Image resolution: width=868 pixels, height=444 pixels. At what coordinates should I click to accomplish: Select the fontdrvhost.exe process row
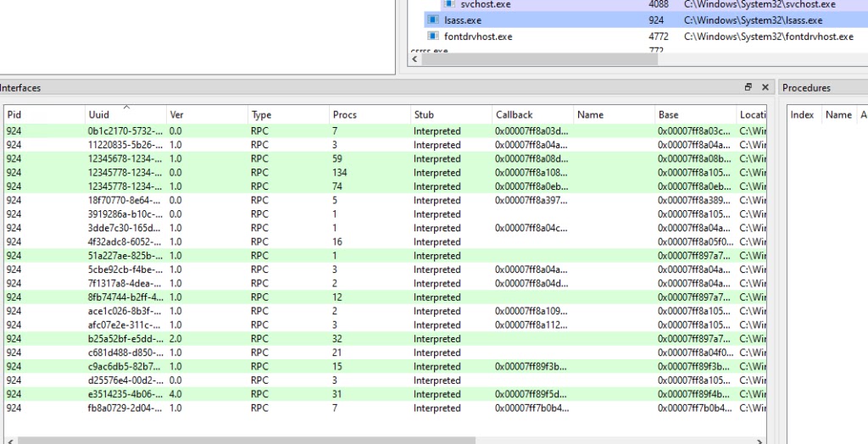[x=645, y=36]
